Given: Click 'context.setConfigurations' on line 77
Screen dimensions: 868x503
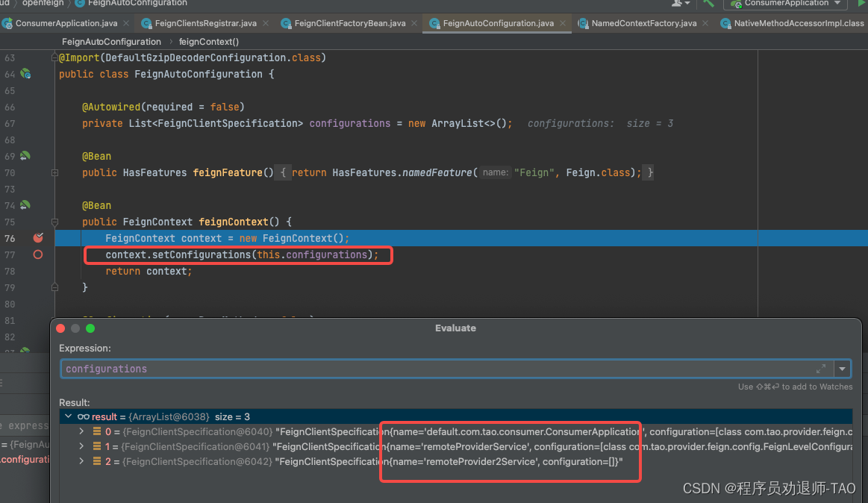Looking at the screenshot, I should click(178, 254).
